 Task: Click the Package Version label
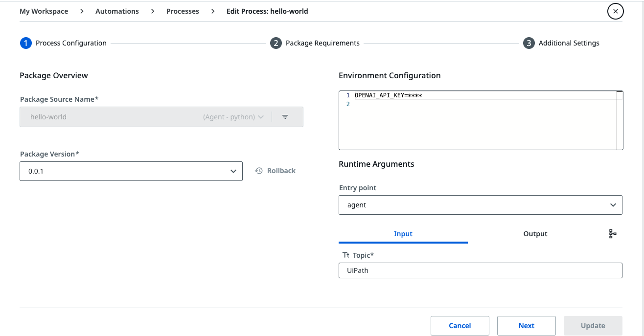49,154
